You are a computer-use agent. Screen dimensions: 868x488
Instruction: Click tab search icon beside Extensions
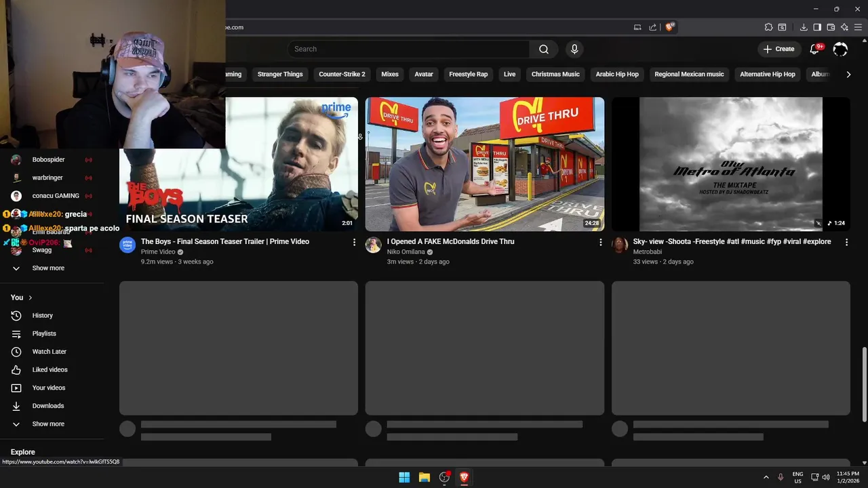(782, 27)
